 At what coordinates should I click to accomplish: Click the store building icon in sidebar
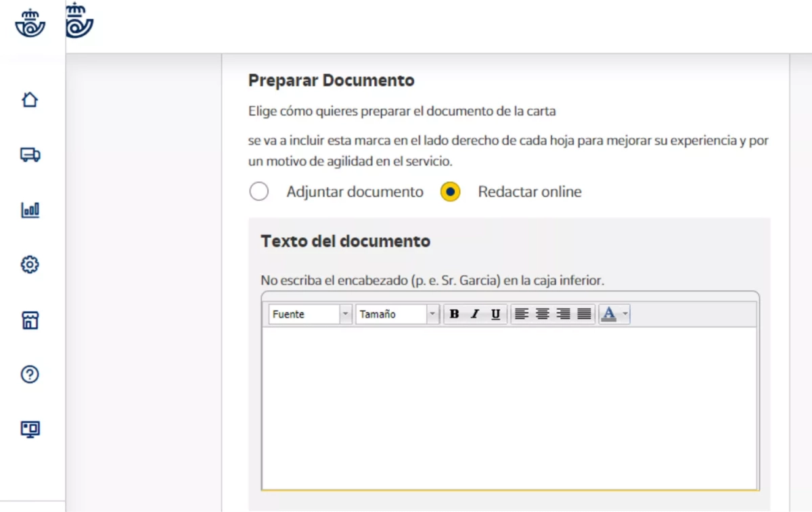30,320
